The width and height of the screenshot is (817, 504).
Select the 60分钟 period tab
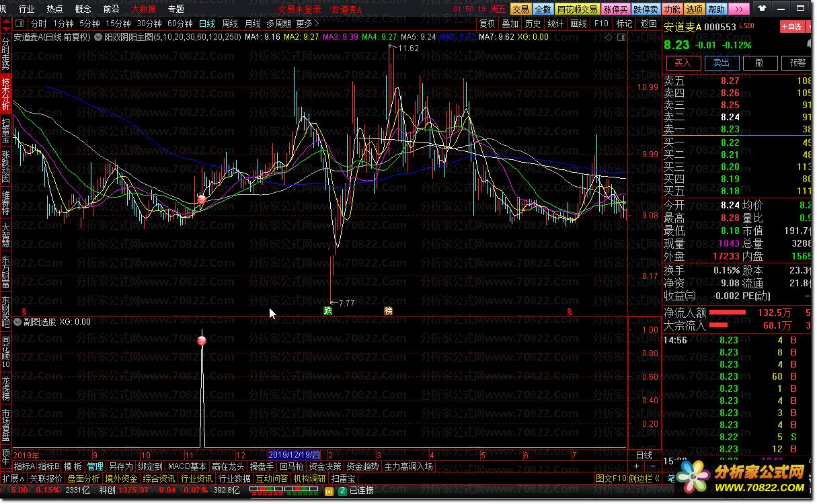click(180, 24)
